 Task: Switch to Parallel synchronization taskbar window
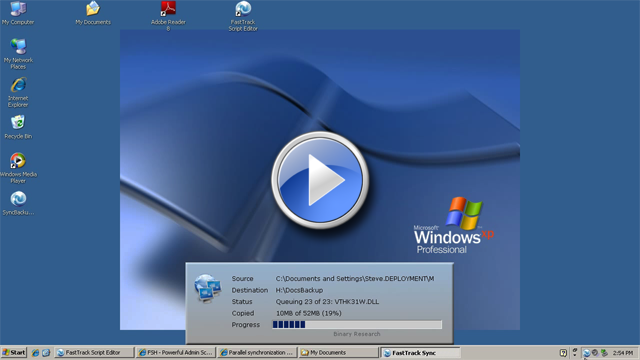(257, 352)
